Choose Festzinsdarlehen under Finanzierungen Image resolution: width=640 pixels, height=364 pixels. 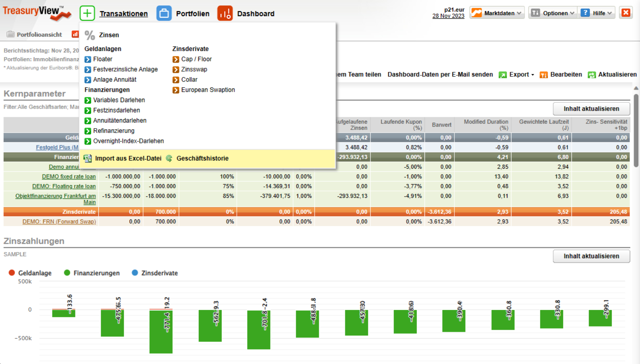[x=116, y=110]
